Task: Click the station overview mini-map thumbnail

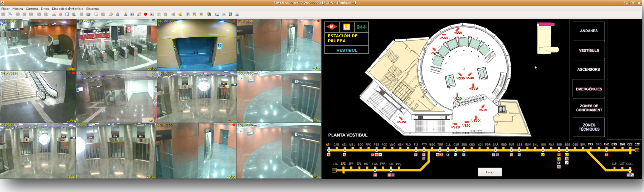Action: point(547,38)
